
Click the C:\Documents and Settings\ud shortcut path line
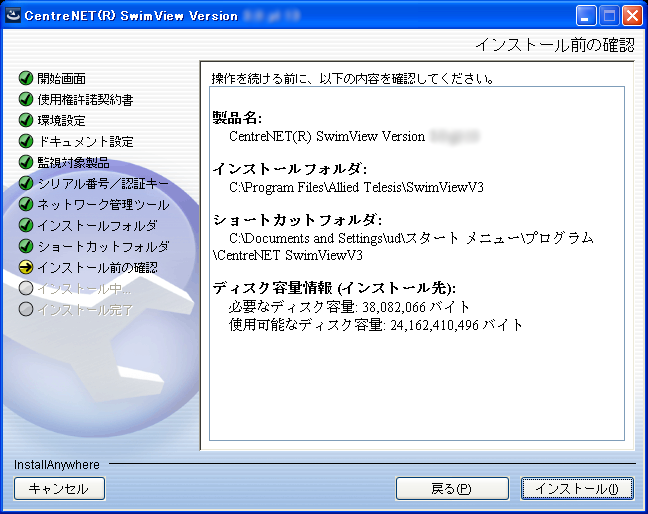(x=411, y=238)
